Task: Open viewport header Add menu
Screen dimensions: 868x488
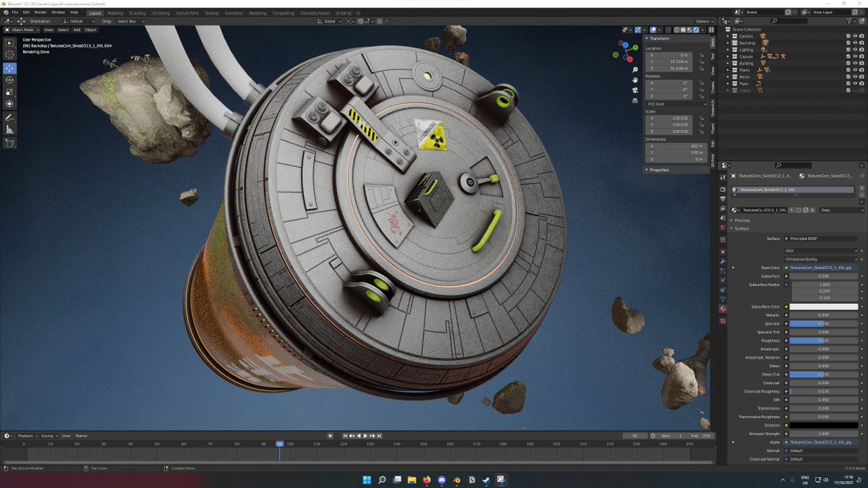Action: 77,30
